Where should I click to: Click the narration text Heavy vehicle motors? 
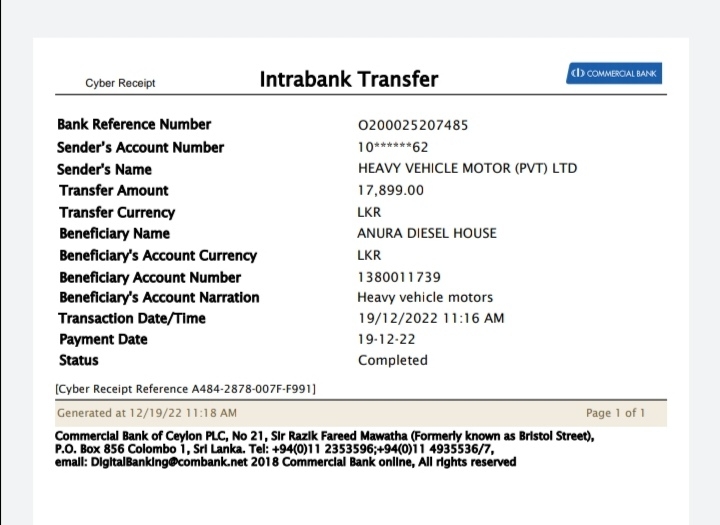[x=425, y=297]
